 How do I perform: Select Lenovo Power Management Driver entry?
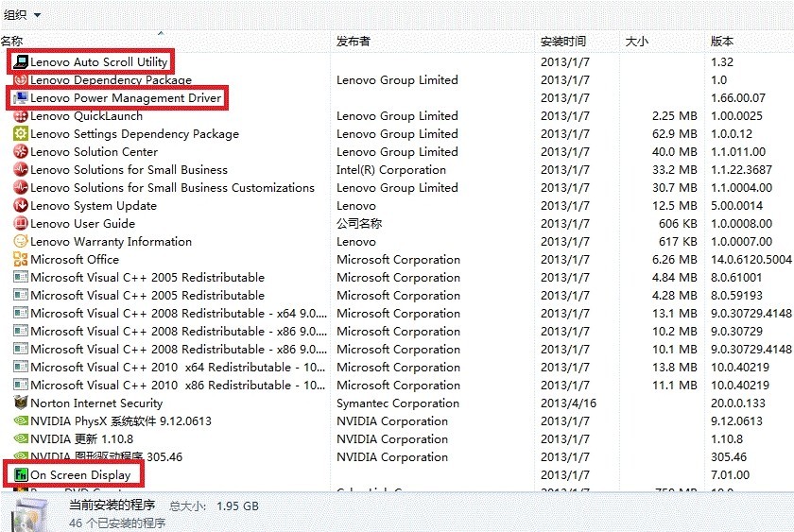(x=126, y=97)
